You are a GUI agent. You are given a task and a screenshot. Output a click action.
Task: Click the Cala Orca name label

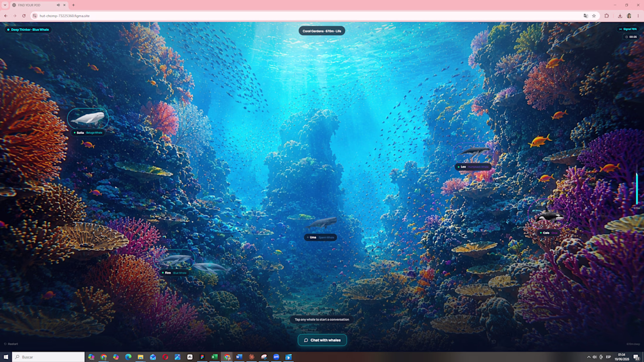click(x=549, y=233)
